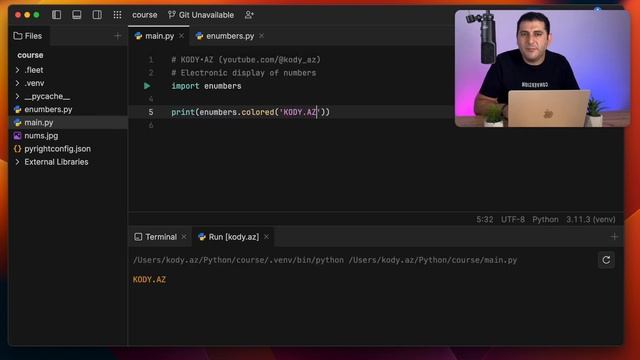
Task: Add a new bottom panel tab
Action: click(x=614, y=237)
